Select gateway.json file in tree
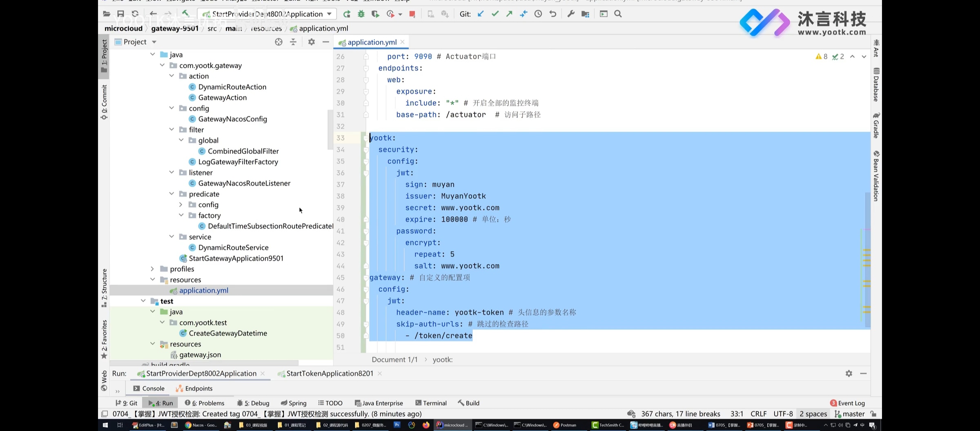Viewport: 980px width, 431px height. coord(200,355)
